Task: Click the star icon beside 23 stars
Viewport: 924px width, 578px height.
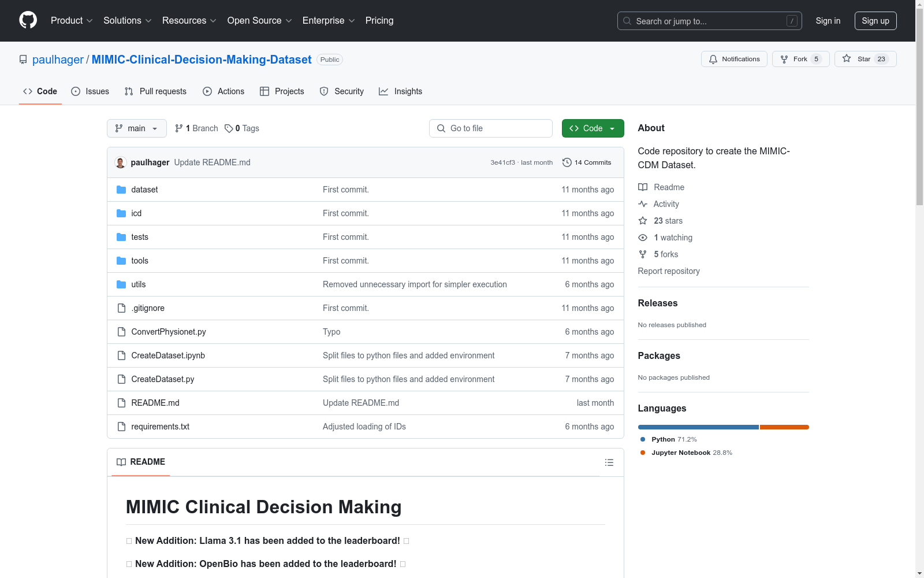Action: coord(643,221)
